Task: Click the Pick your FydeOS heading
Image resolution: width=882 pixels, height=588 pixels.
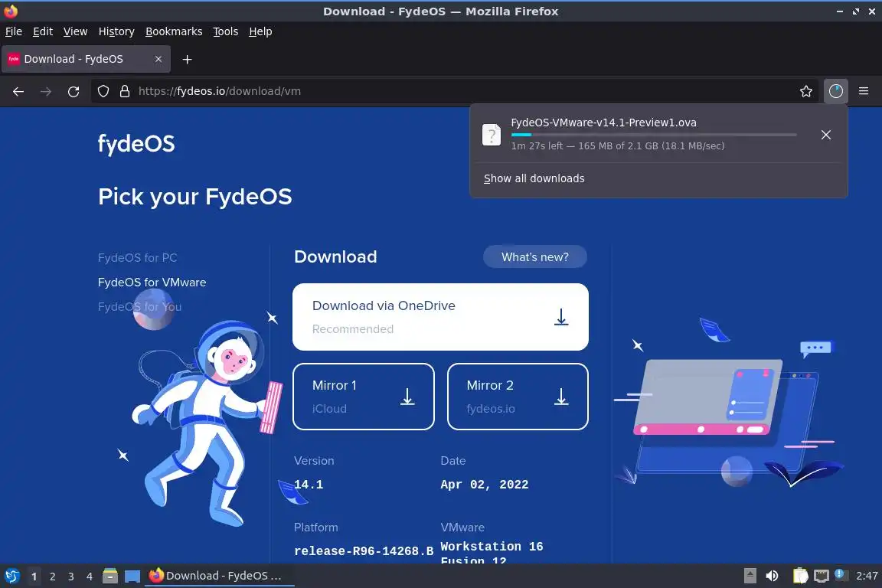Action: click(x=194, y=197)
